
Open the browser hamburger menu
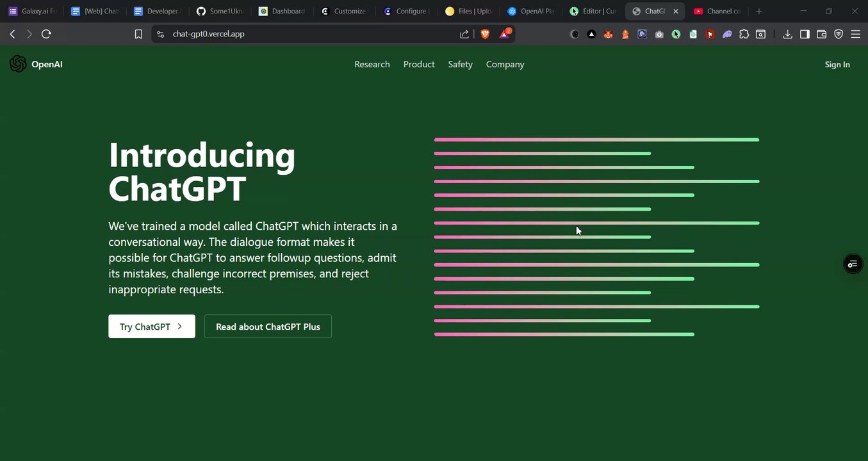point(855,34)
